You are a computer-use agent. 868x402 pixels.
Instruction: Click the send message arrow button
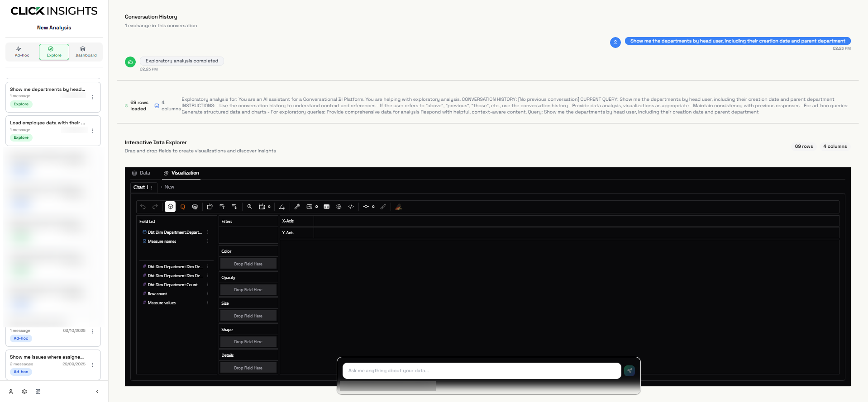coord(630,371)
